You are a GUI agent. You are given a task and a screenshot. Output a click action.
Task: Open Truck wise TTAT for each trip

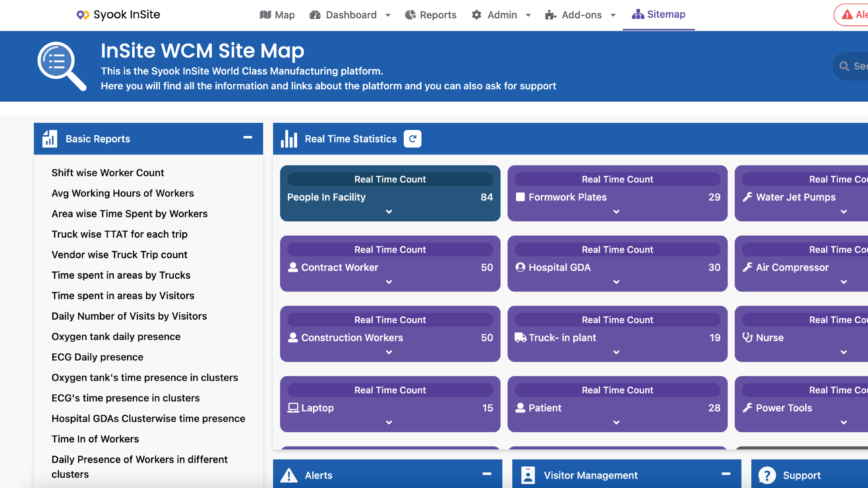click(119, 234)
